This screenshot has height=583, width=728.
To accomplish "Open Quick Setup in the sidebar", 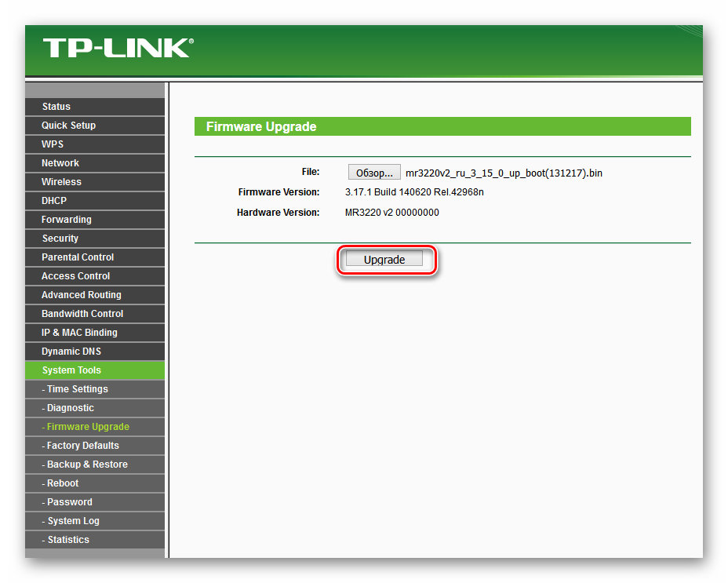I will click(x=68, y=126).
